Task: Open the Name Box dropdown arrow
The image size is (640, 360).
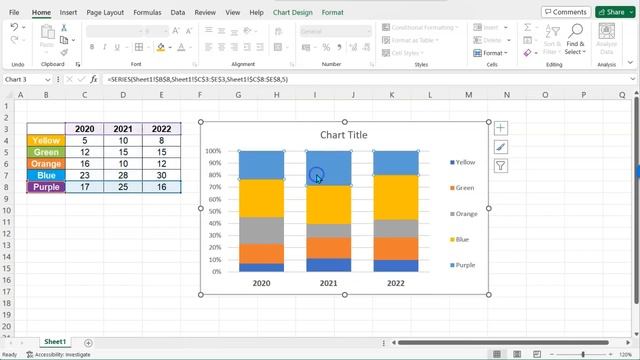Action: point(48,80)
